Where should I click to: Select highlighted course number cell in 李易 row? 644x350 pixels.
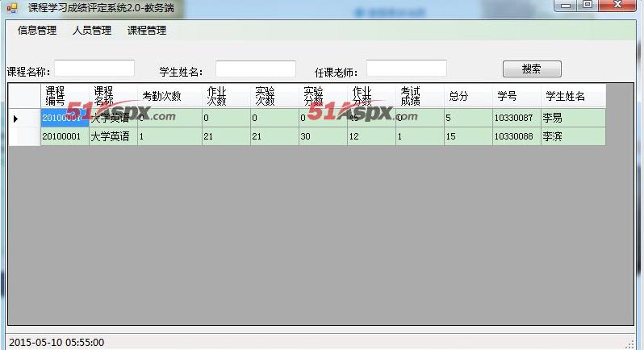click(65, 119)
